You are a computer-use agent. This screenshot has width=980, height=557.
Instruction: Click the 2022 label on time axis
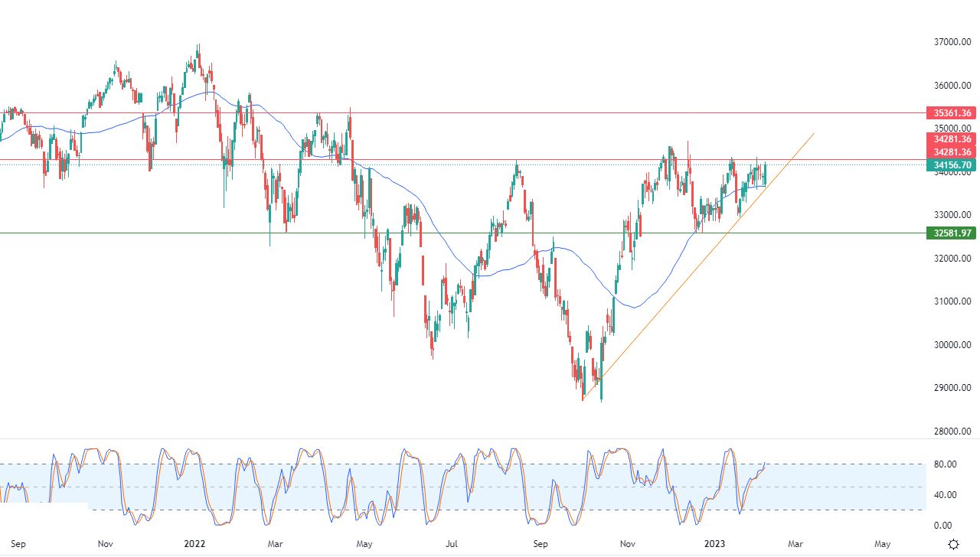tap(195, 544)
